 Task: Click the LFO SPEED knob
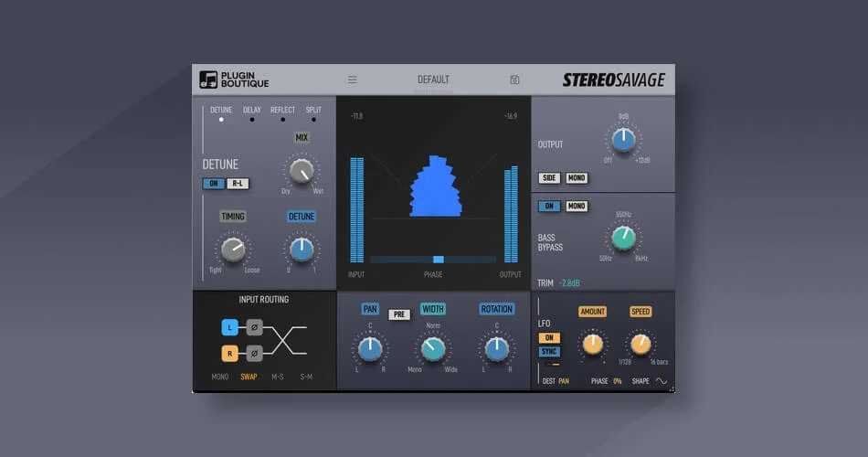click(640, 344)
